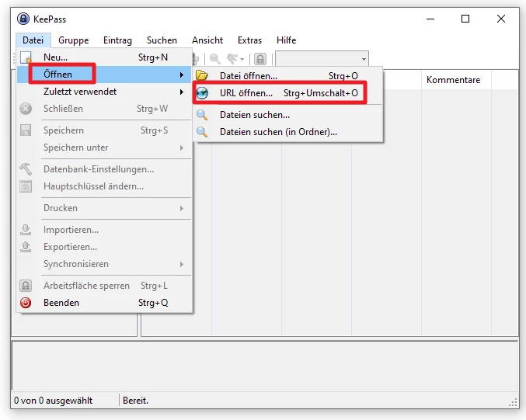Click the toolbar search magnifier icon
The height and width of the screenshot is (420, 526).
click(x=215, y=59)
